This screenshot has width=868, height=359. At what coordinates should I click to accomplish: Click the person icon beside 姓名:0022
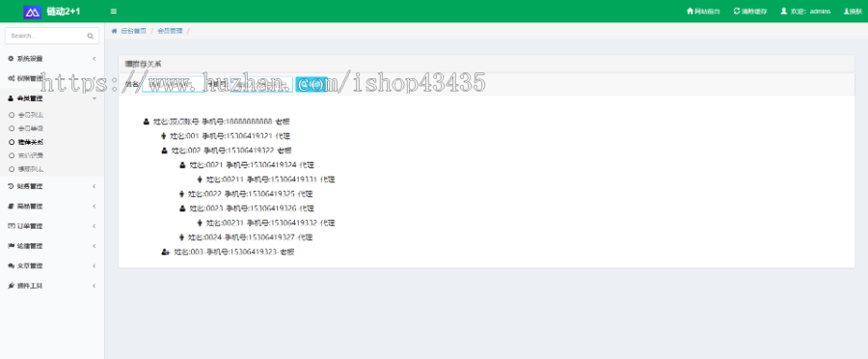tap(181, 194)
